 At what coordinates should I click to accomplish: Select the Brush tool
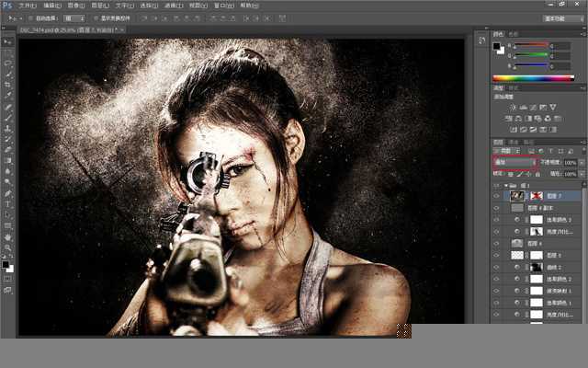click(x=7, y=118)
